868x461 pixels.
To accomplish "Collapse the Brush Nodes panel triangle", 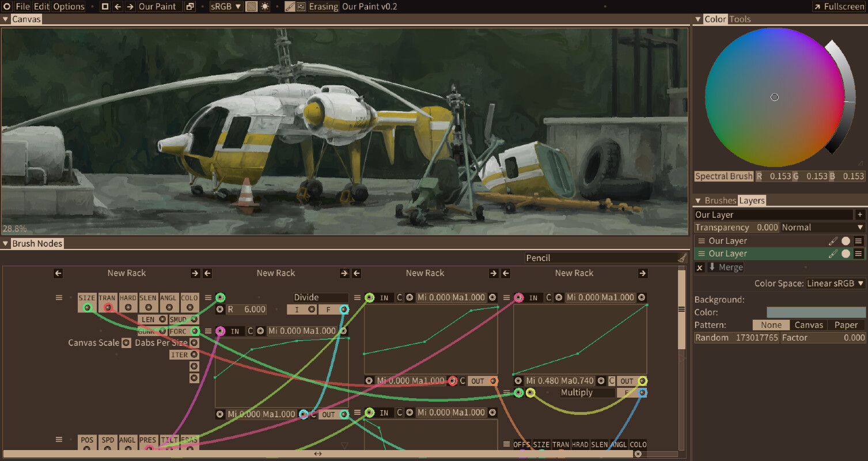I will (6, 243).
